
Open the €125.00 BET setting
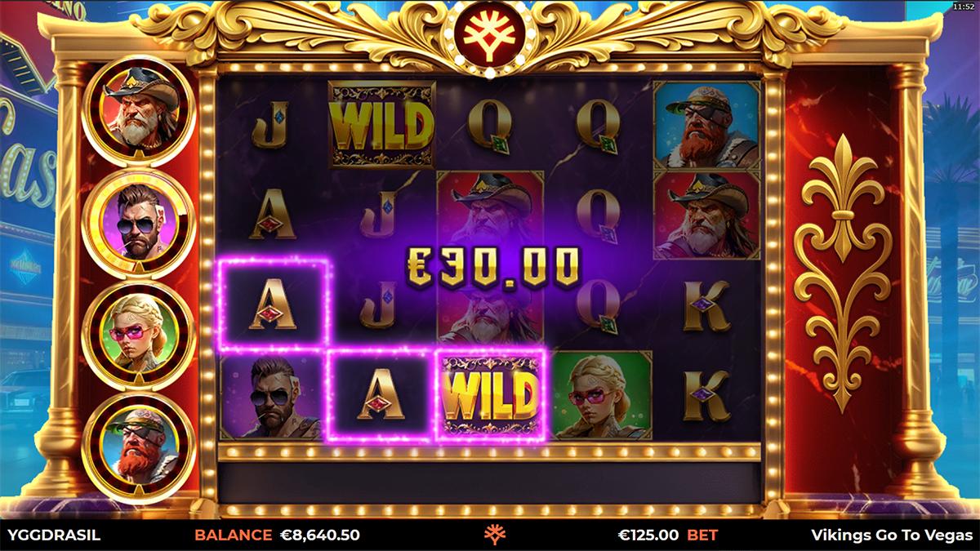pyautogui.click(x=668, y=535)
